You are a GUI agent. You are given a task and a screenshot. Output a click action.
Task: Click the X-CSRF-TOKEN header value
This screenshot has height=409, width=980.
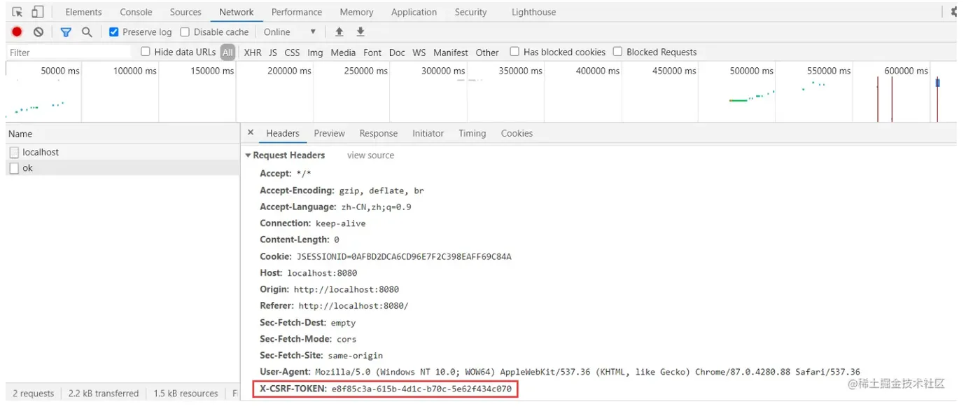(x=422, y=389)
